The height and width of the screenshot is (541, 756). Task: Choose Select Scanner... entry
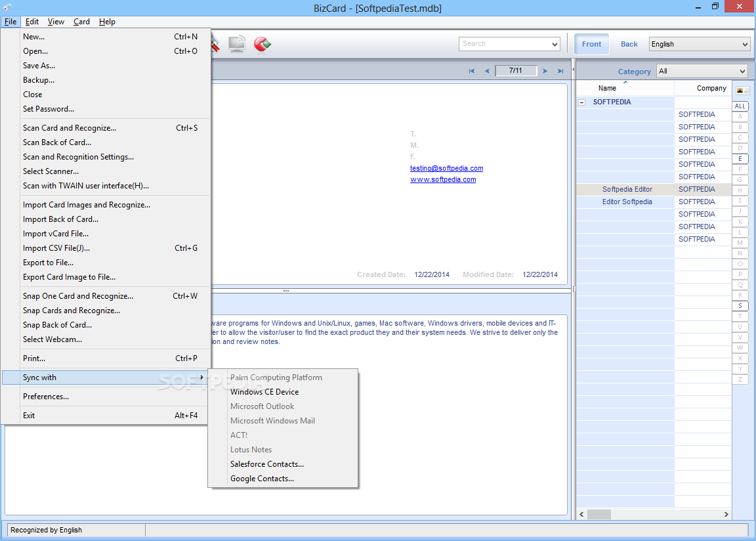pos(106,171)
